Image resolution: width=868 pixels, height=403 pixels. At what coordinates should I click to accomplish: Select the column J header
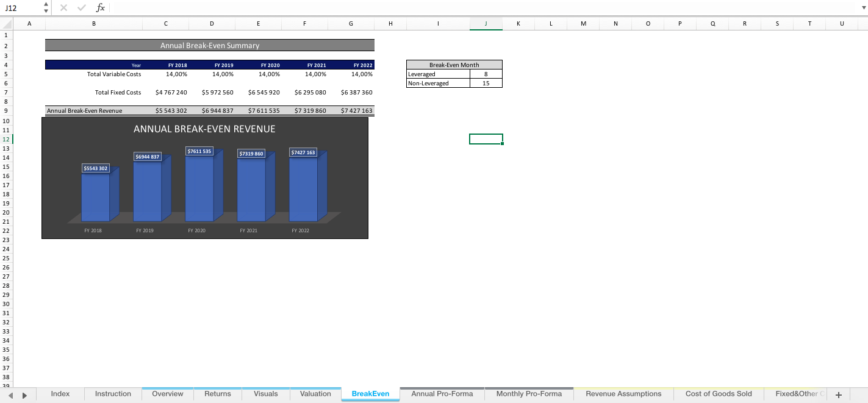(486, 23)
